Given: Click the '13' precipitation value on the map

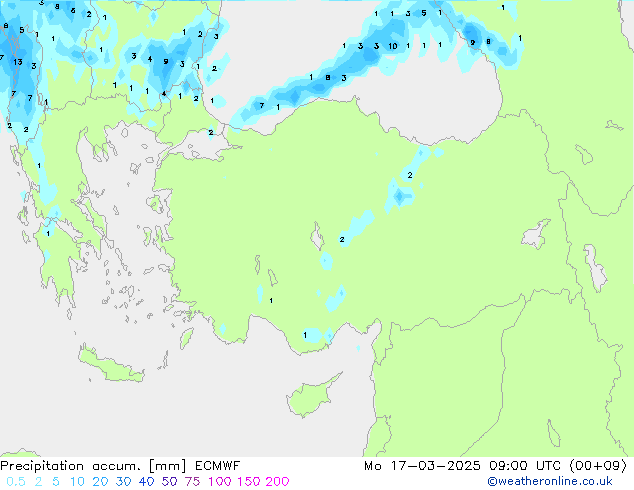Looking at the screenshot, I should (x=17, y=62).
